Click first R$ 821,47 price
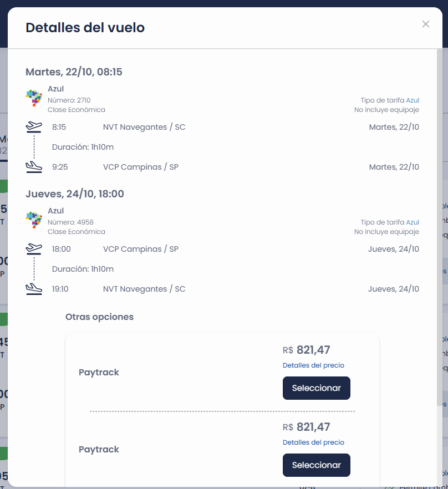Image resolution: width=448 pixels, height=489 pixels. [x=307, y=350]
